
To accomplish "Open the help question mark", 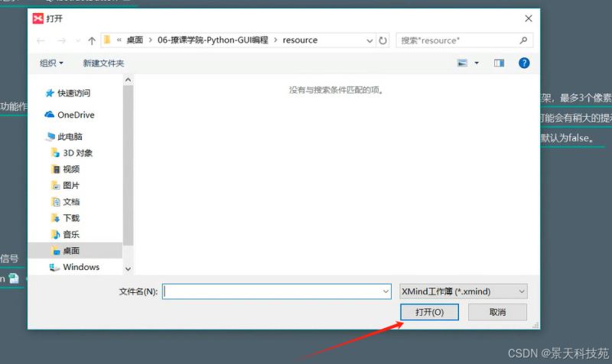I will click(524, 63).
